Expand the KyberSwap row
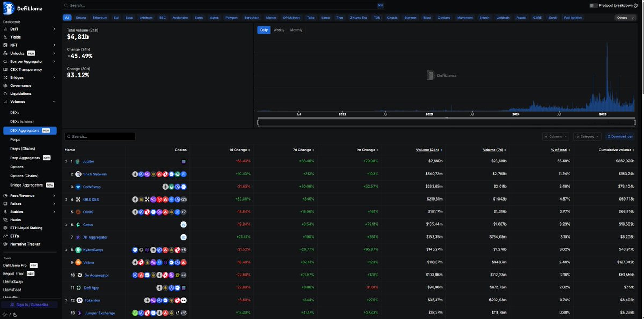The image size is (644, 319). pos(67,250)
